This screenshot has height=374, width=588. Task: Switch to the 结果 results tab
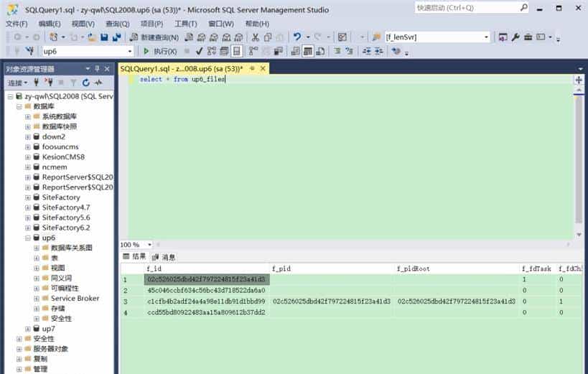click(134, 256)
